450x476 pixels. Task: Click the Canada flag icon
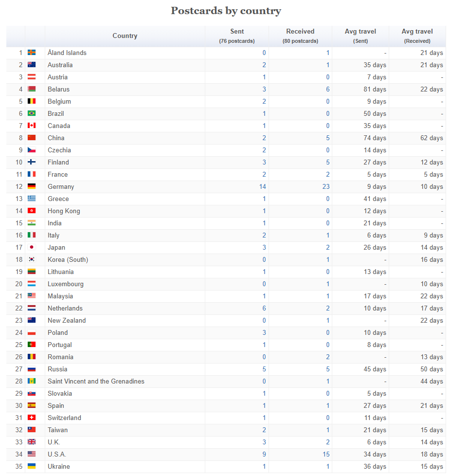click(x=32, y=126)
